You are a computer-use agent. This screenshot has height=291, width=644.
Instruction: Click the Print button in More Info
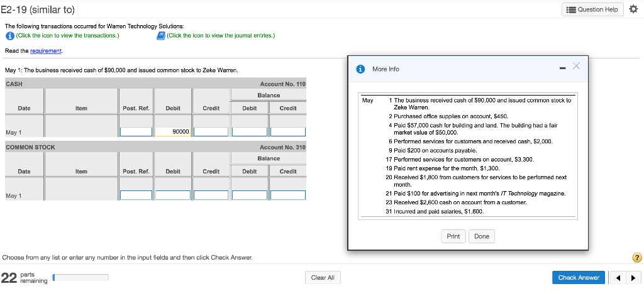453,236
